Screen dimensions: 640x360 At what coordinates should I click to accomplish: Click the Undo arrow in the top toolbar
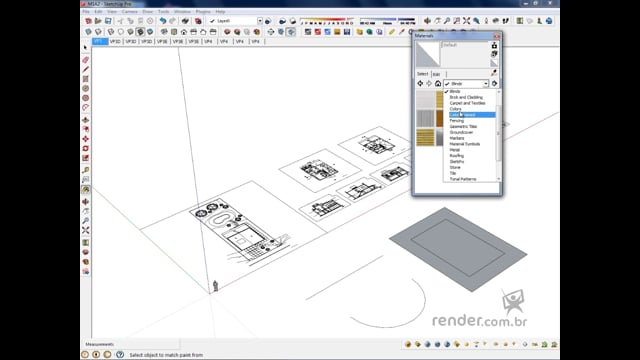pyautogui.click(x=162, y=21)
